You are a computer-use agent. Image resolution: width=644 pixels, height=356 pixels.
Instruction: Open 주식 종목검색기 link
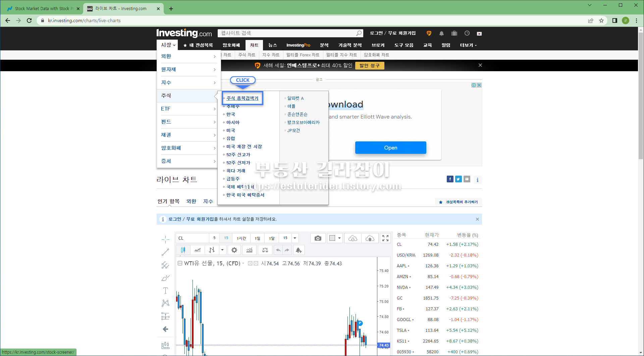(242, 98)
